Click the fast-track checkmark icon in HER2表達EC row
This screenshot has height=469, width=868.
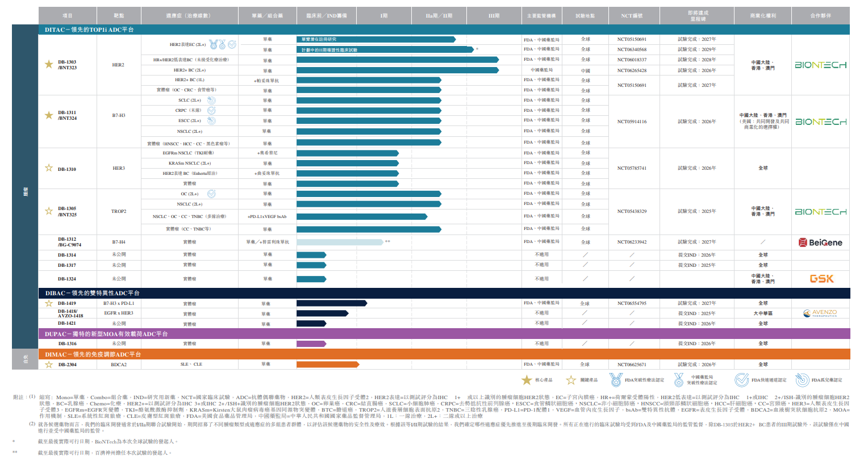[x=232, y=44]
